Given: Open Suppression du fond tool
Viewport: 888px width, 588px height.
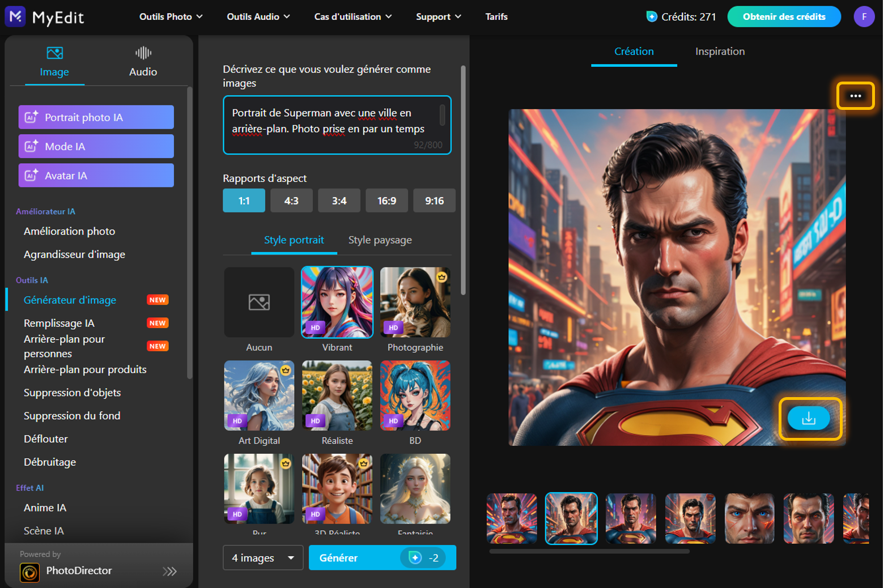Looking at the screenshot, I should pyautogui.click(x=72, y=416).
